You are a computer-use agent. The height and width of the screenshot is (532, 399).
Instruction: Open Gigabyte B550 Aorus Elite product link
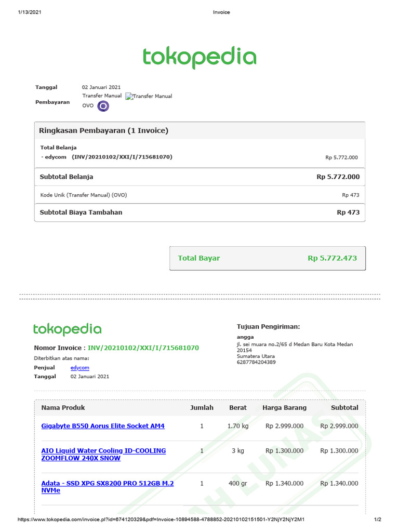click(x=103, y=426)
